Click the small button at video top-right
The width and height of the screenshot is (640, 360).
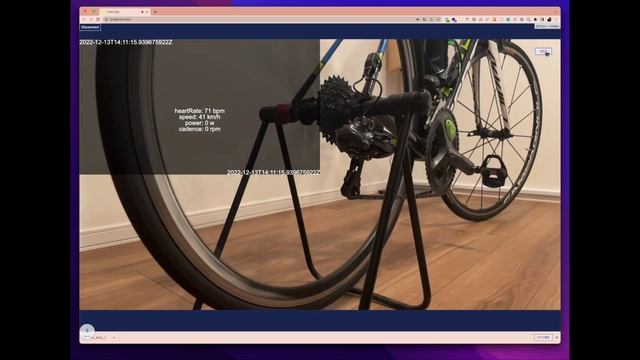(x=543, y=51)
